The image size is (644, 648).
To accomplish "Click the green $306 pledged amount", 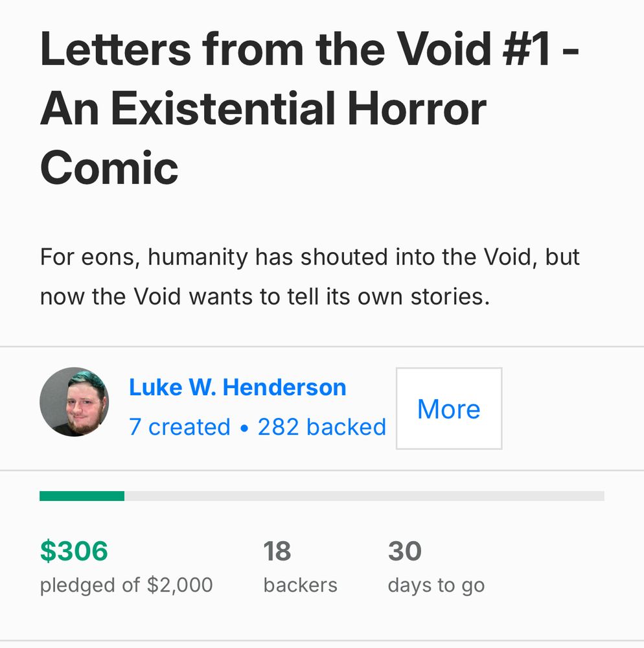I will (74, 551).
